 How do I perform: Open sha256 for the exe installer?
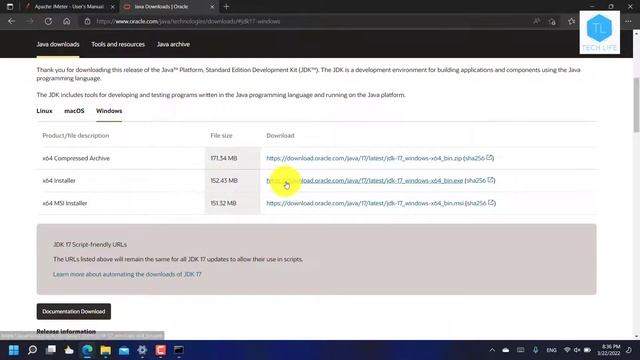[480, 180]
